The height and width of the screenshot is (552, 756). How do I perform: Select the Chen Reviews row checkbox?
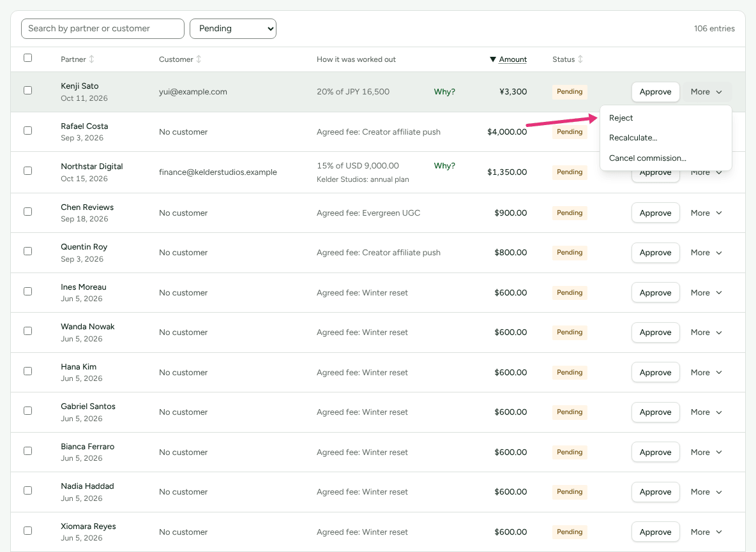pos(28,211)
